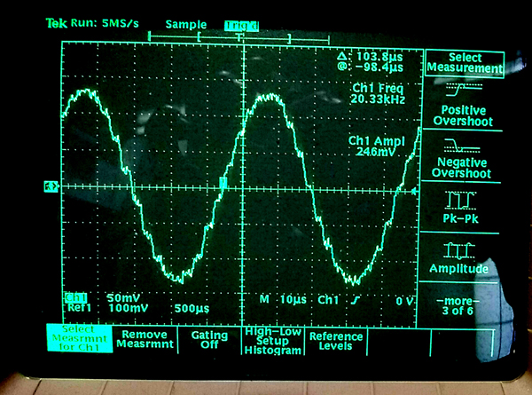532x395 pixels.
Task: Click the 500µs reference timebase value
Action: 192,309
